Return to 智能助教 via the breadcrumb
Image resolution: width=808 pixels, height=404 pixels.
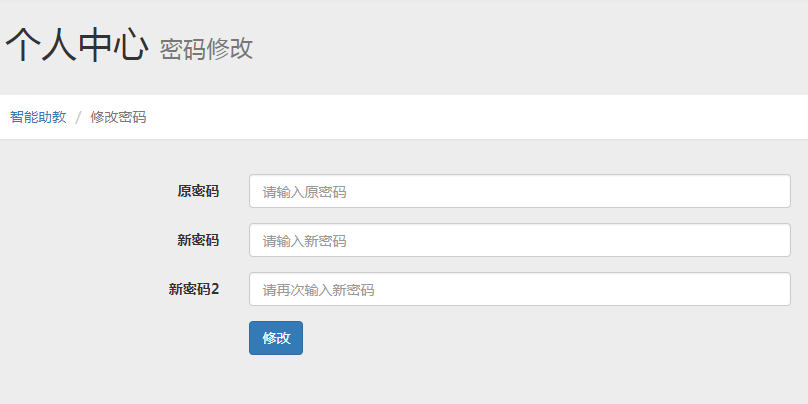tap(38, 117)
